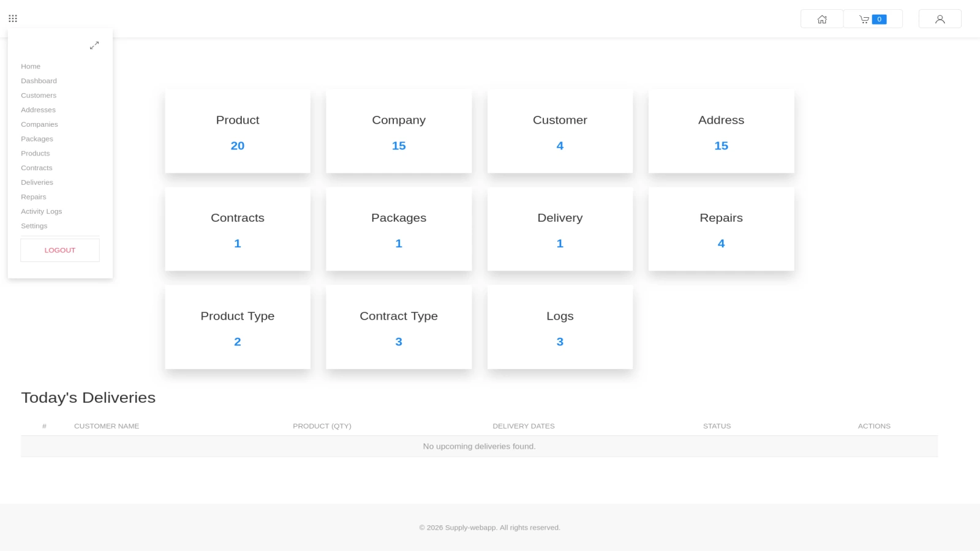Click the 'No upcoming deliveries found.' row
Viewport: 980px width, 551px height.
(480, 446)
